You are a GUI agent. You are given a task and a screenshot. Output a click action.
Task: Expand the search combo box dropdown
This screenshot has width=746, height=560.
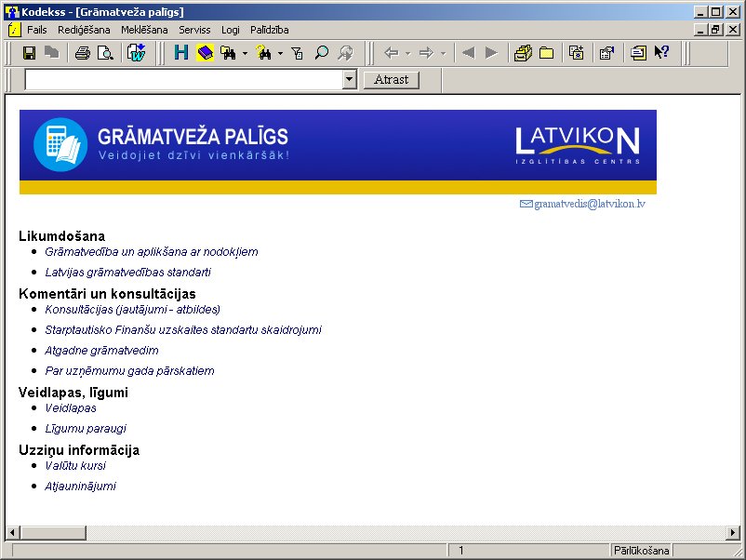(x=350, y=79)
